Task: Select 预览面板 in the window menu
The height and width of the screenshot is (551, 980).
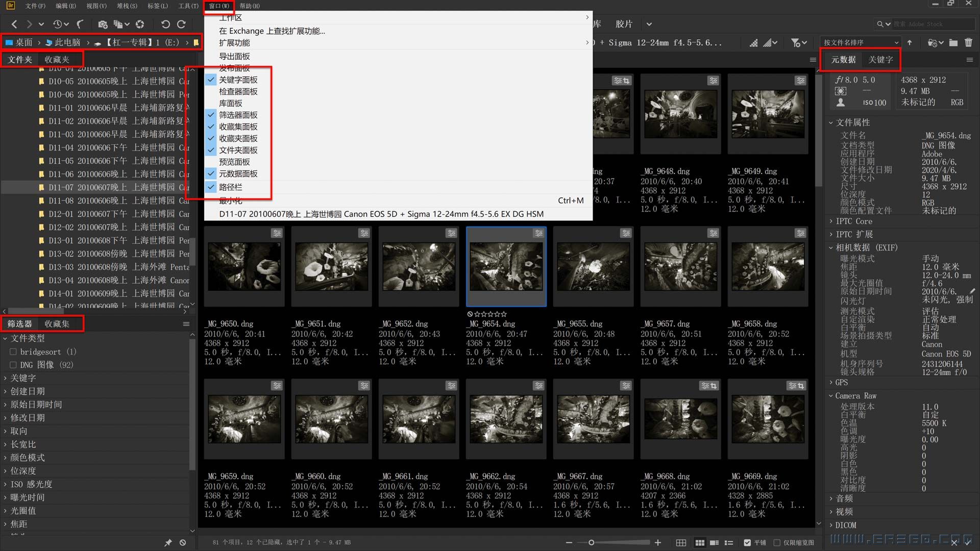Action: (x=234, y=162)
